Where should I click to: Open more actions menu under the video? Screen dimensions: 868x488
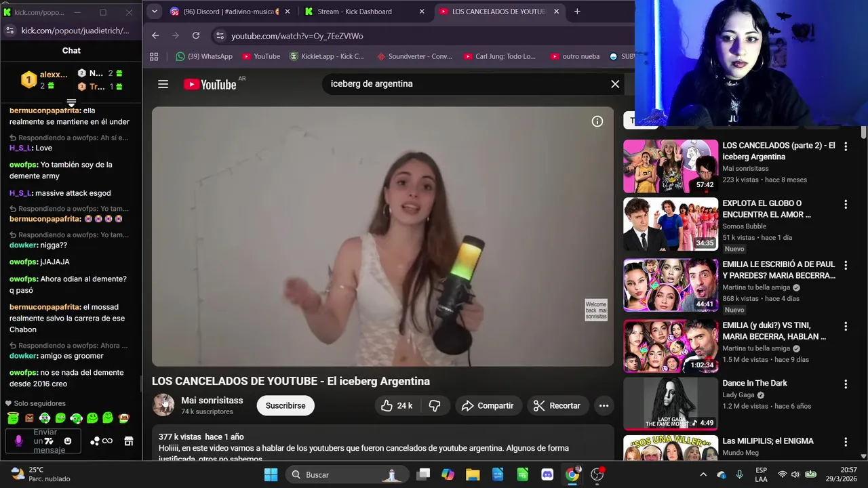point(604,405)
